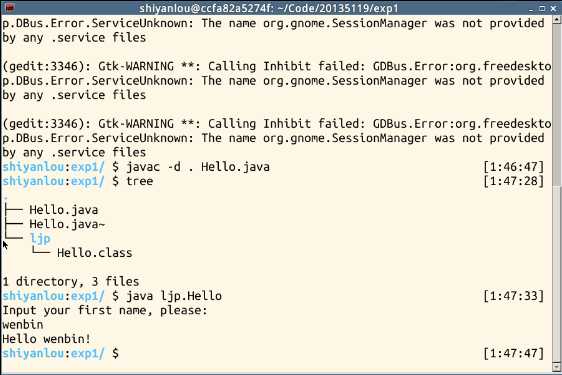Screen dimensions: 562x375
Task: Click the '1 directory, 3 files' summary
Action: [71, 281]
